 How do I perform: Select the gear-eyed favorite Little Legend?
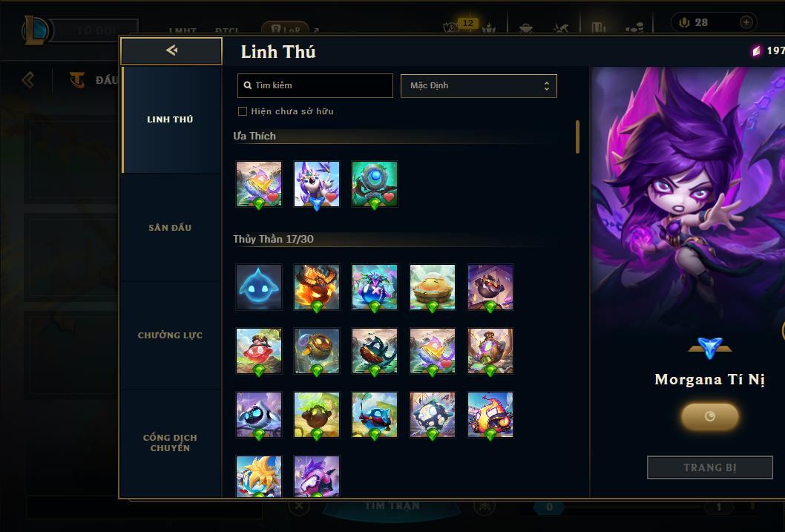tap(375, 184)
